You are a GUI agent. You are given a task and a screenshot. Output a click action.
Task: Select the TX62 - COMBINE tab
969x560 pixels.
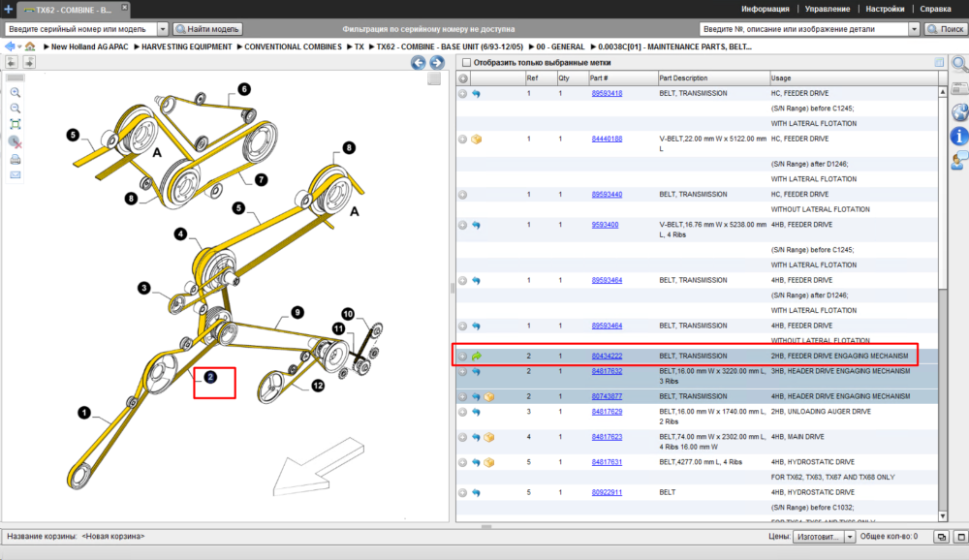point(73,10)
